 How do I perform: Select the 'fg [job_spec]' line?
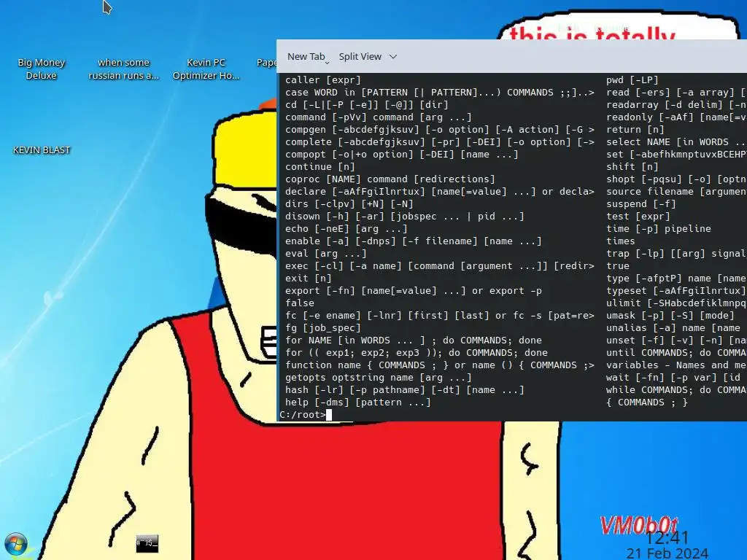pos(323,327)
